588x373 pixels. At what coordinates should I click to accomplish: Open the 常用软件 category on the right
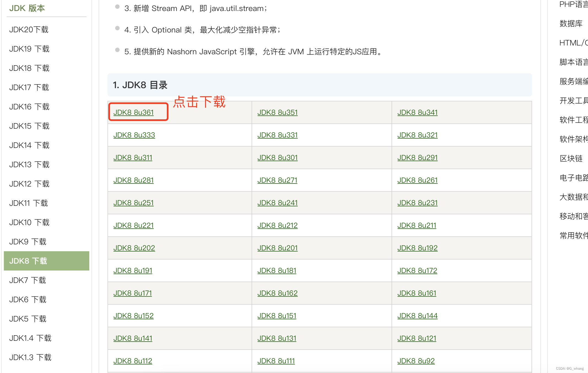pos(573,236)
